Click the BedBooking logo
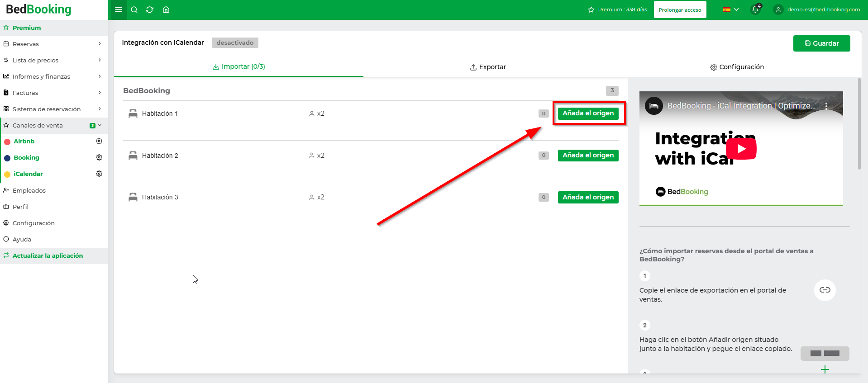This screenshot has width=868, height=383. (38, 9)
